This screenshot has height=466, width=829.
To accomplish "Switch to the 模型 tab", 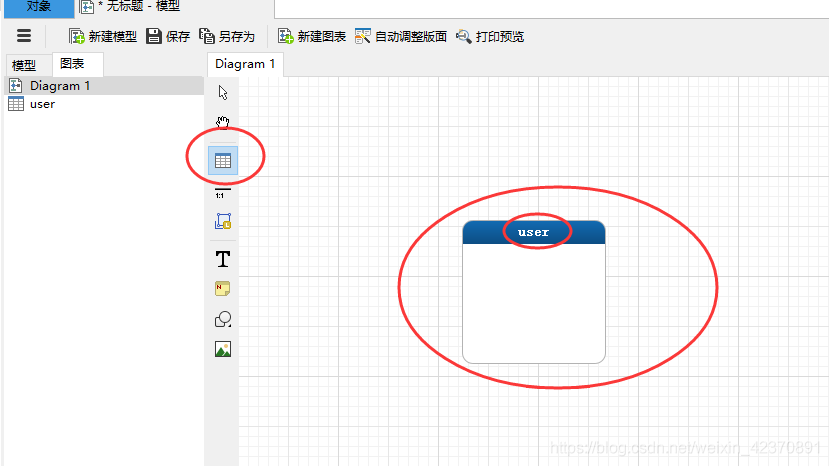I will pos(24,66).
